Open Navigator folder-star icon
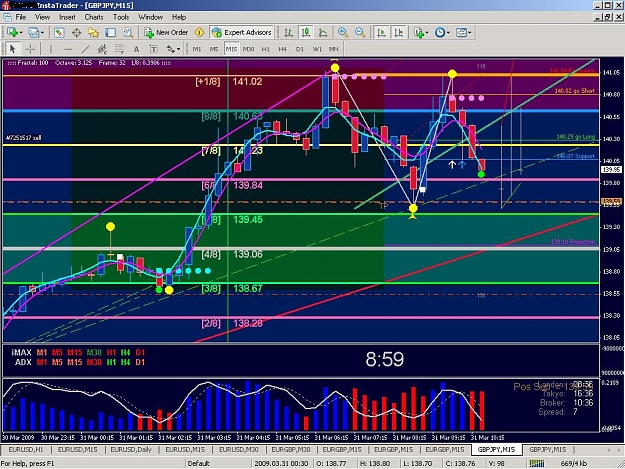This screenshot has width=625, height=469. pos(93,32)
